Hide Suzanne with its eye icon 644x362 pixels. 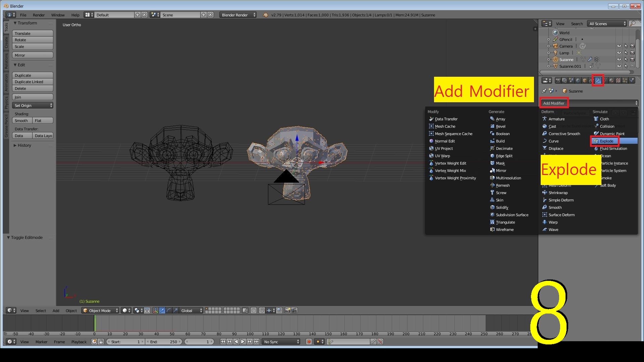[x=619, y=59]
